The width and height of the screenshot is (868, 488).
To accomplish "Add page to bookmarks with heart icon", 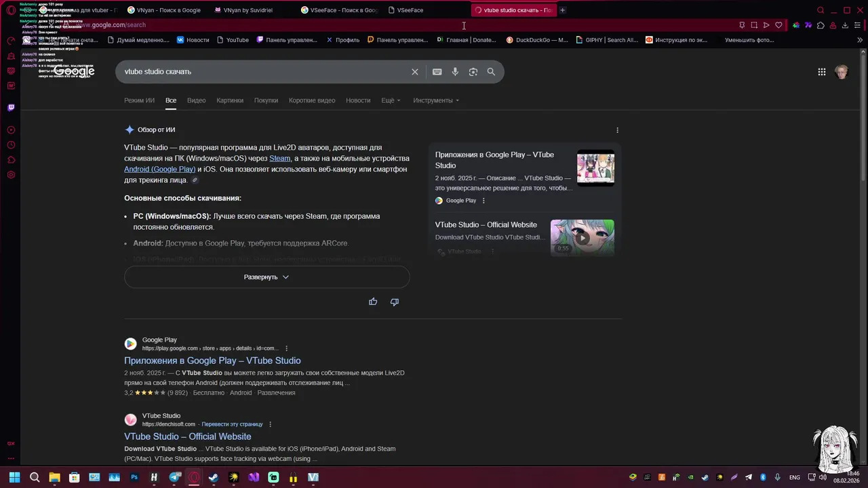I will pos(778,25).
